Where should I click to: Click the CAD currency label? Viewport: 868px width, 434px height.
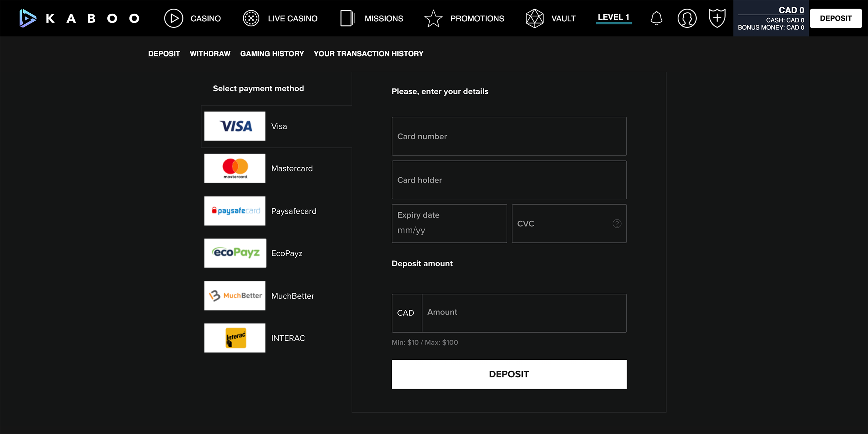click(x=405, y=313)
